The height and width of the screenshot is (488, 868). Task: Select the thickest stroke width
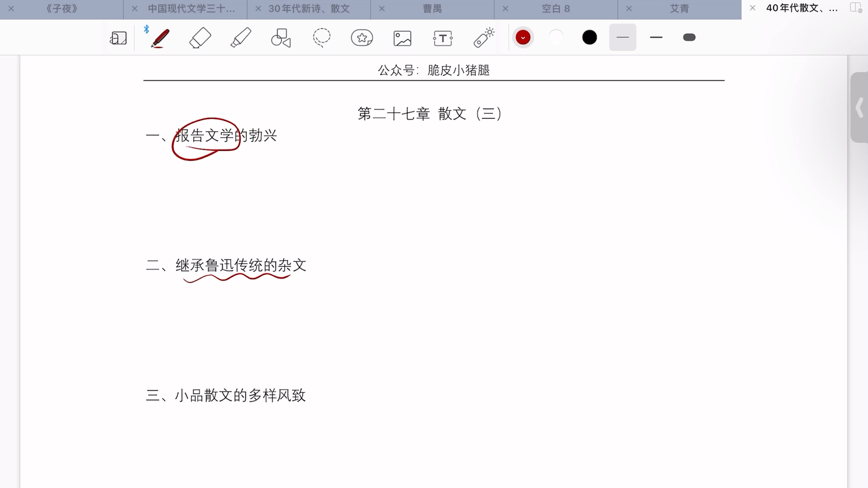click(689, 37)
